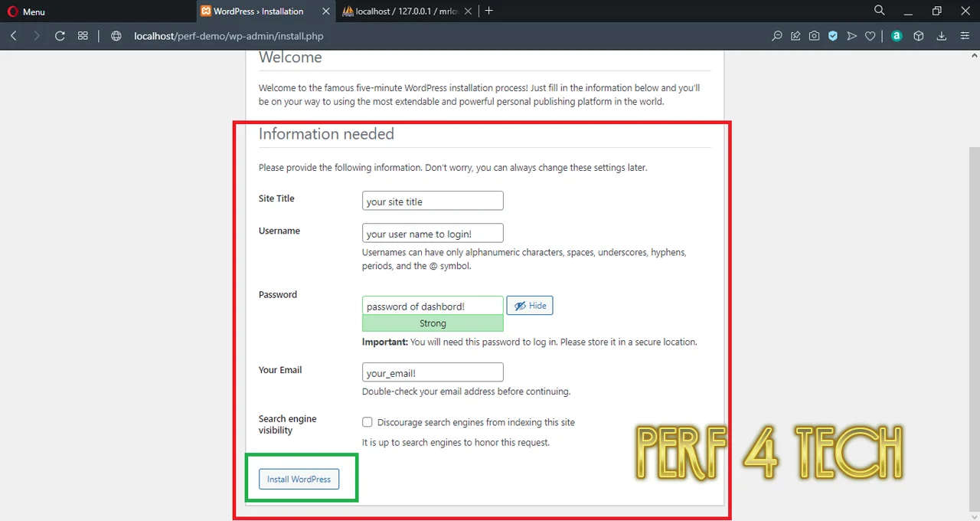This screenshot has height=521, width=980.
Task: Open the teal 'a' extension icon
Action: click(897, 36)
